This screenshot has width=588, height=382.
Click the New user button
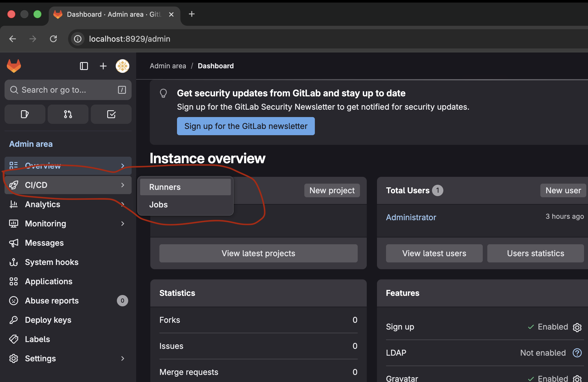click(563, 190)
